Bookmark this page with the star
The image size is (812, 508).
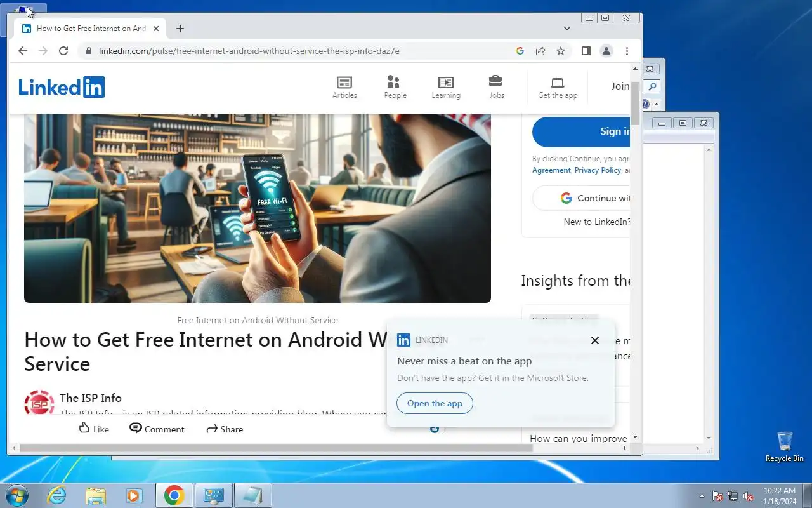[x=561, y=51]
